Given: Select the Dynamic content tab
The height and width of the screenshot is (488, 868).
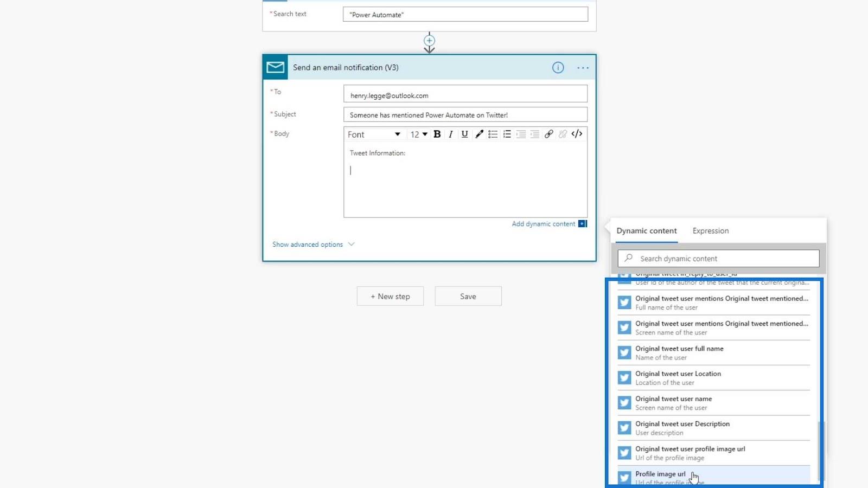Looking at the screenshot, I should click(646, 231).
